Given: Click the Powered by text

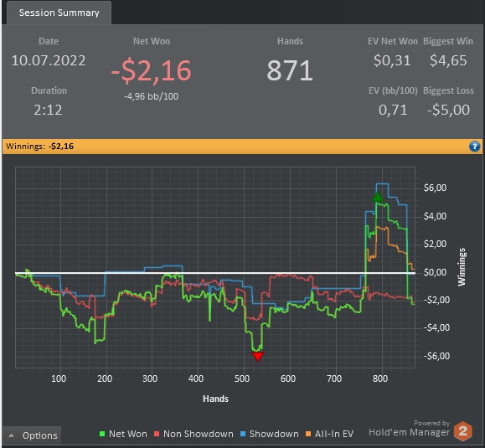Looking at the screenshot, I should pos(431,423).
